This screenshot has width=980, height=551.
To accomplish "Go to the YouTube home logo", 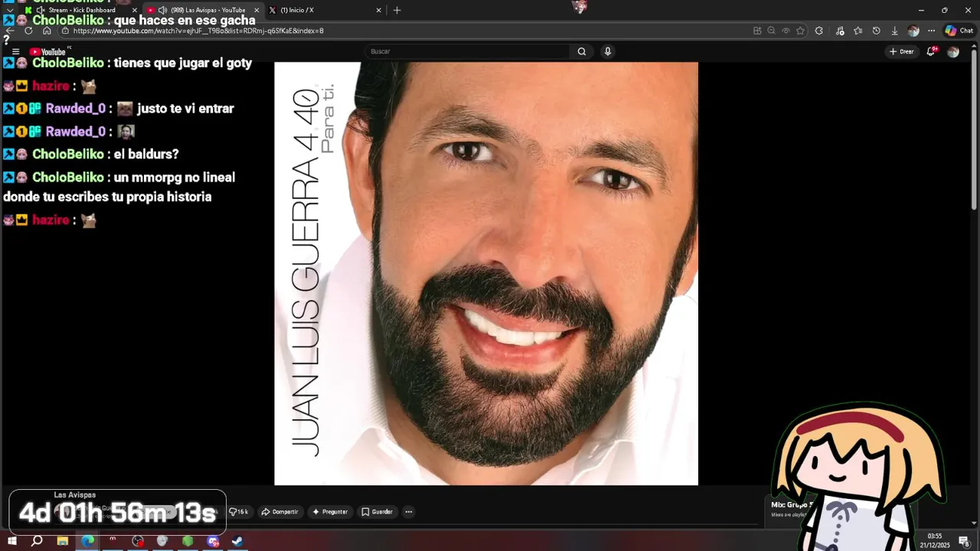I will 47,51.
